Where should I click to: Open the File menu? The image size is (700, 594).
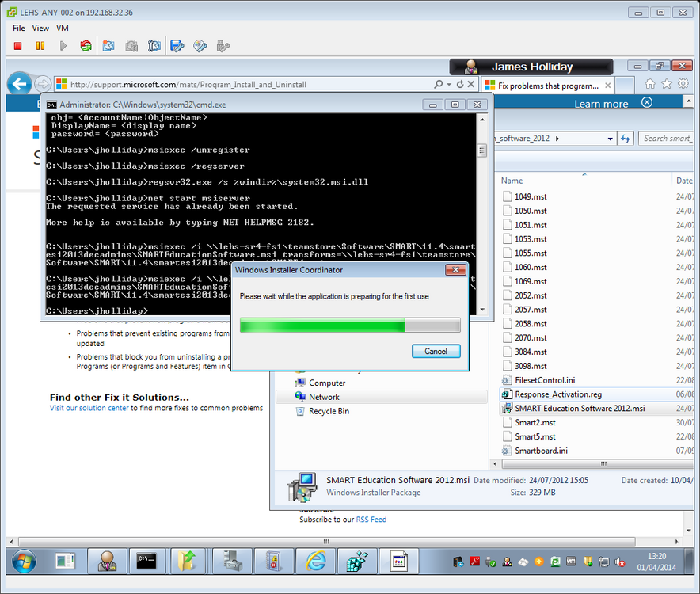19,28
